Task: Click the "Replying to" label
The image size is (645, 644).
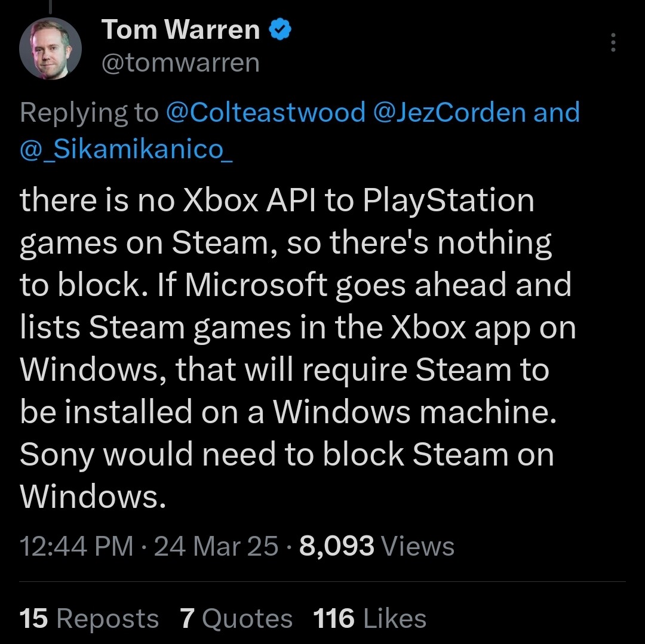Action: 89,112
